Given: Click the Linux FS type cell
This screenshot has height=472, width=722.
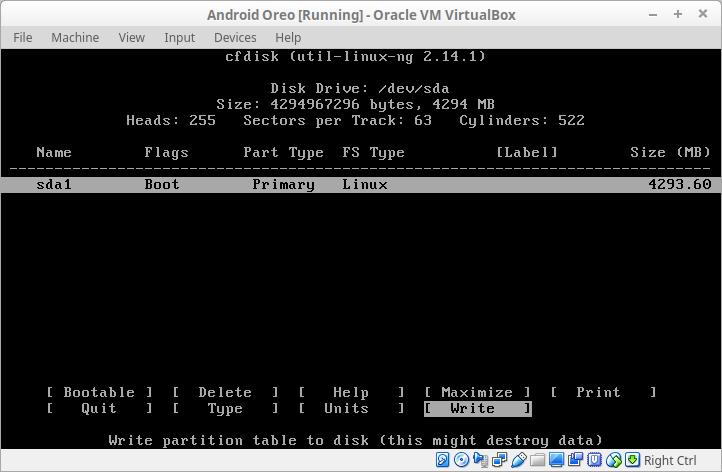Looking at the screenshot, I should coord(365,185).
